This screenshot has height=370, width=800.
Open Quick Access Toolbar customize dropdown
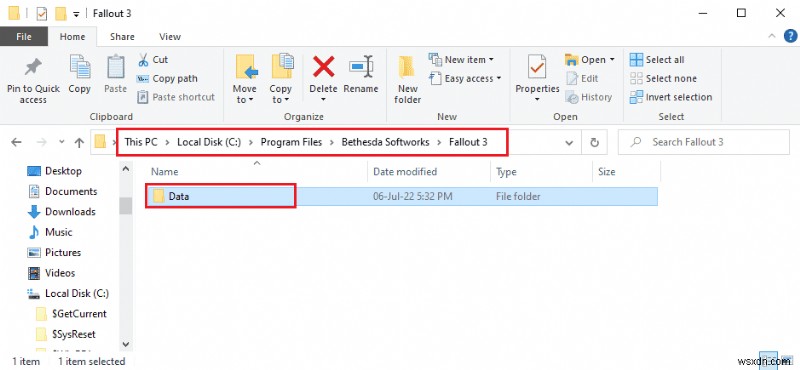tap(76, 14)
